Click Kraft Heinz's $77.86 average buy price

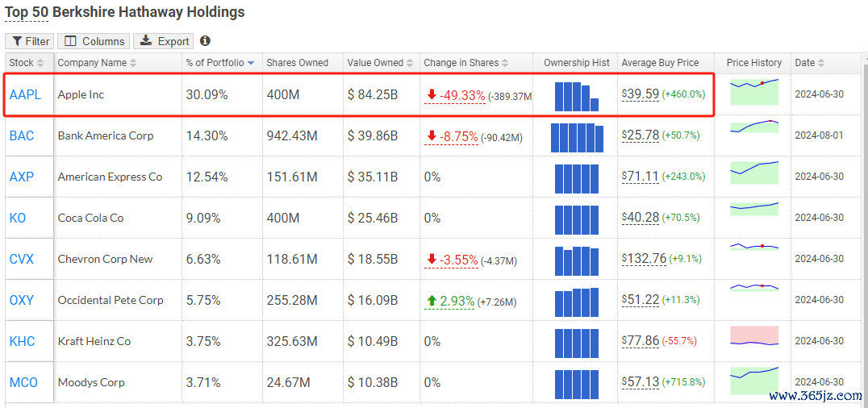click(641, 340)
